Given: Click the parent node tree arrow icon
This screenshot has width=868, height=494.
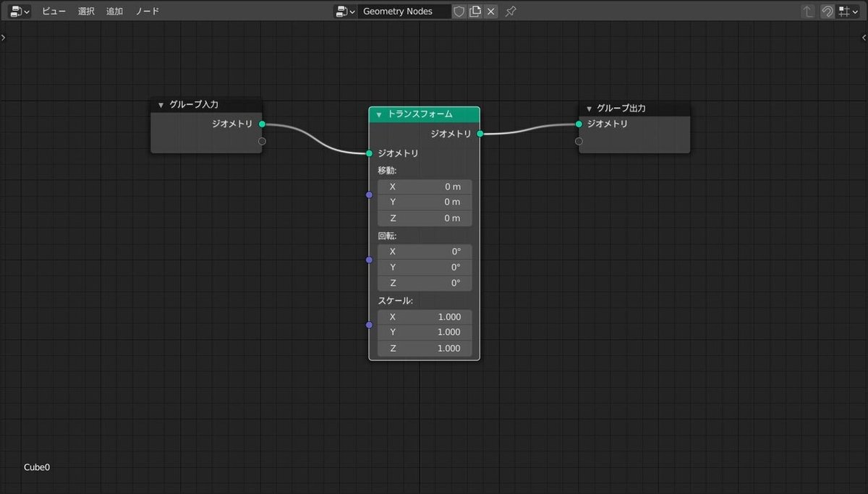Looking at the screenshot, I should pyautogui.click(x=809, y=11).
